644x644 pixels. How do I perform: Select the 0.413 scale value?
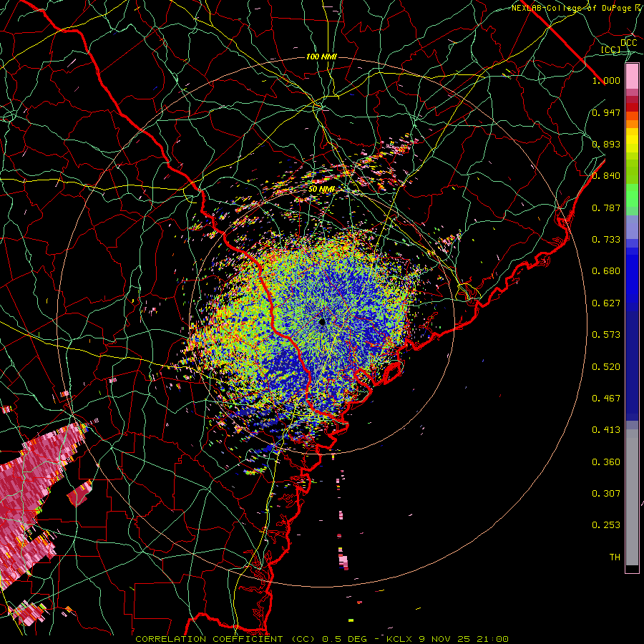(606, 430)
